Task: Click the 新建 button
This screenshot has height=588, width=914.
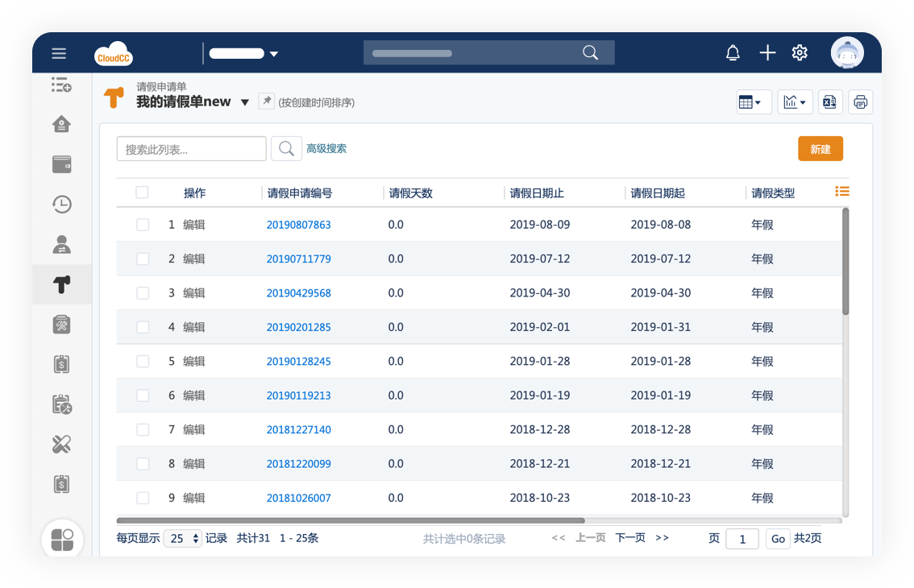Action: pyautogui.click(x=820, y=149)
